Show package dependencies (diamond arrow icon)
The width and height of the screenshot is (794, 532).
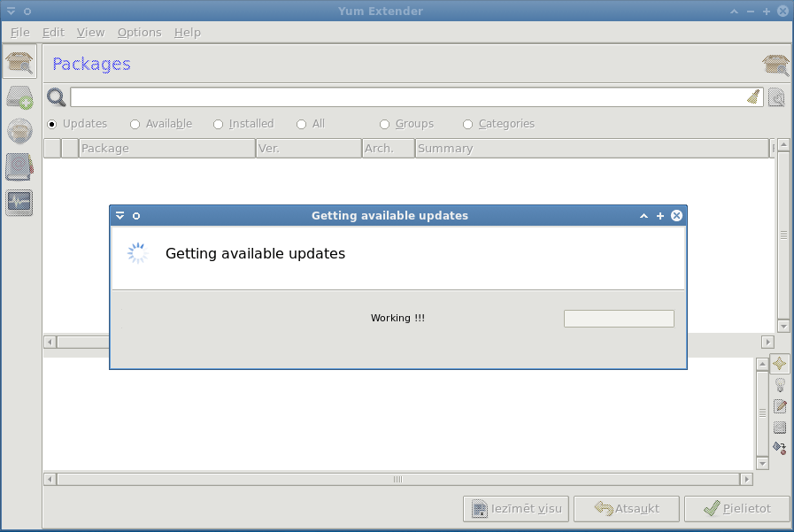click(x=780, y=448)
